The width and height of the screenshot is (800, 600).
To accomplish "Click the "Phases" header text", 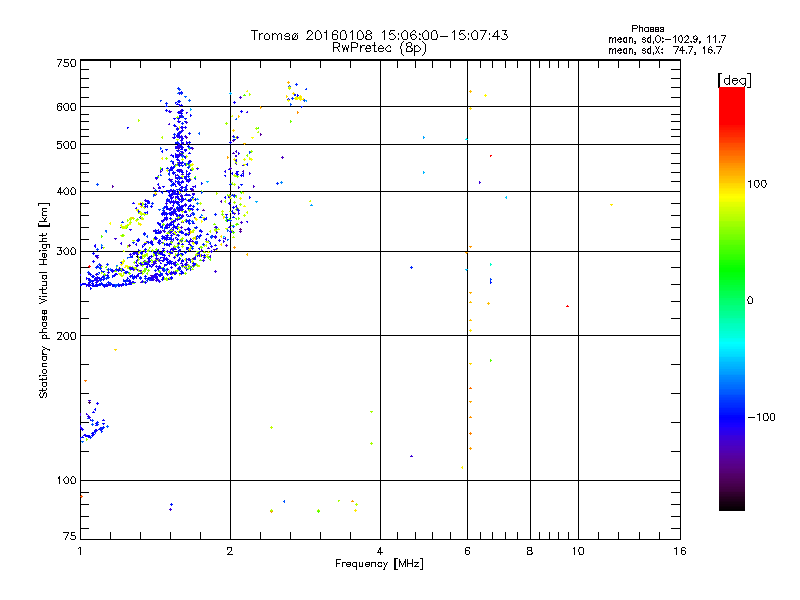I will pyautogui.click(x=647, y=29).
